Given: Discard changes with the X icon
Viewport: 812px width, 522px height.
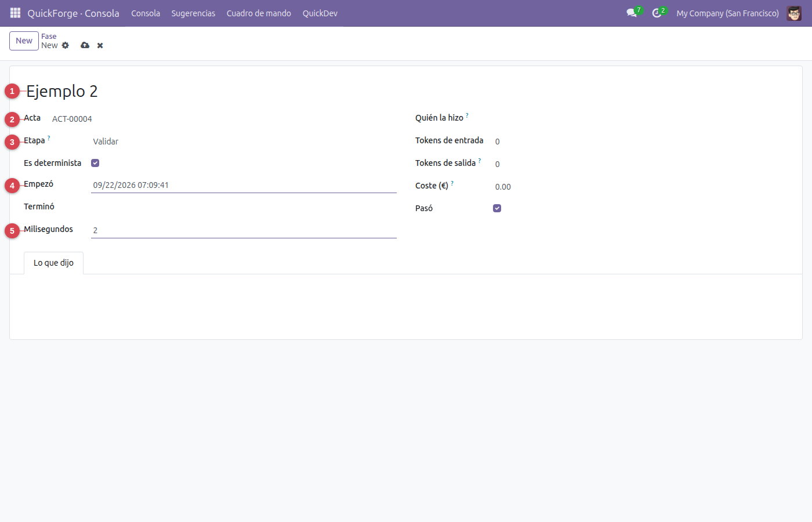Looking at the screenshot, I should (x=100, y=45).
